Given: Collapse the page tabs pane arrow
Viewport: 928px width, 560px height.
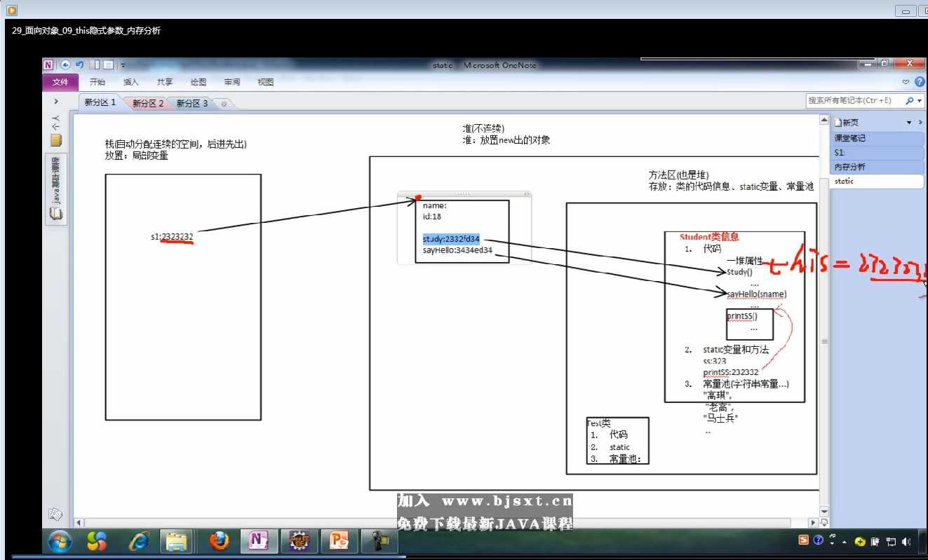Looking at the screenshot, I should 920,123.
